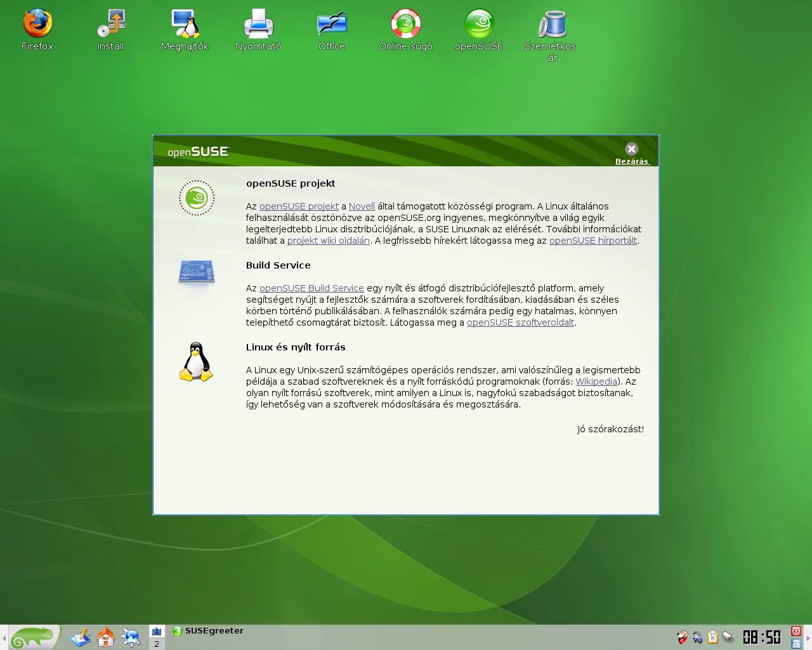This screenshot has height=650, width=812.
Task: Click the Linux és nyílt forrás heading
Action: 296,347
